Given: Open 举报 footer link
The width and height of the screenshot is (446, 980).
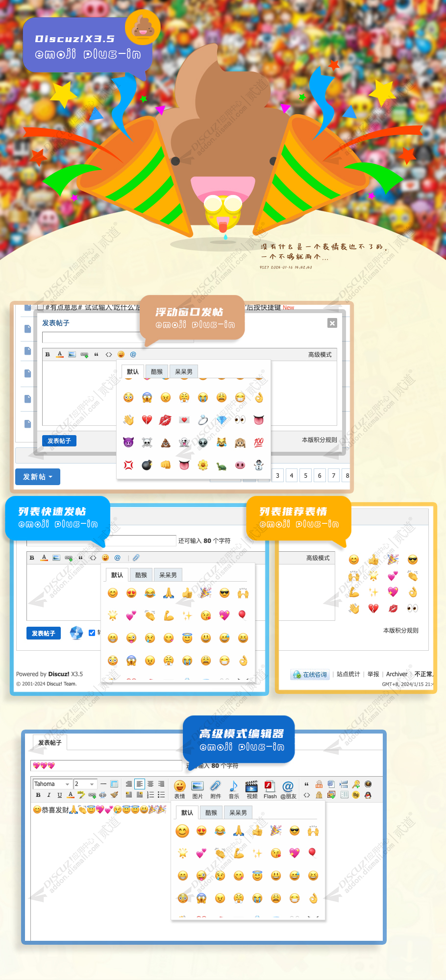Looking at the screenshot, I should coord(373,674).
